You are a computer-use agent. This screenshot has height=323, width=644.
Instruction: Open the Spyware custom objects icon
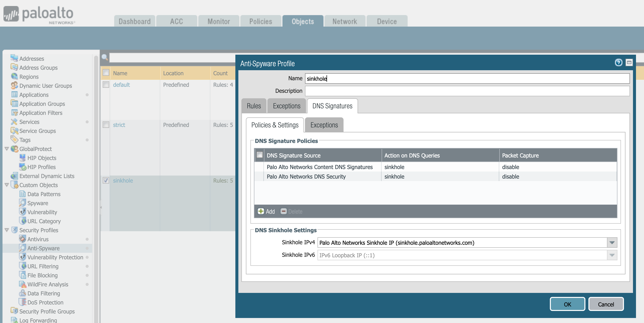(x=23, y=203)
